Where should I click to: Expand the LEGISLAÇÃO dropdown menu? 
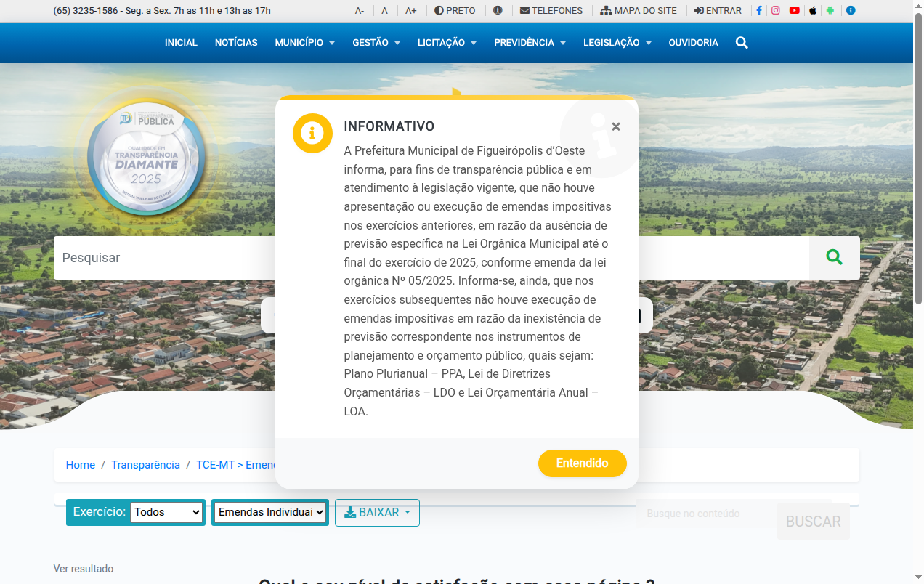click(617, 43)
